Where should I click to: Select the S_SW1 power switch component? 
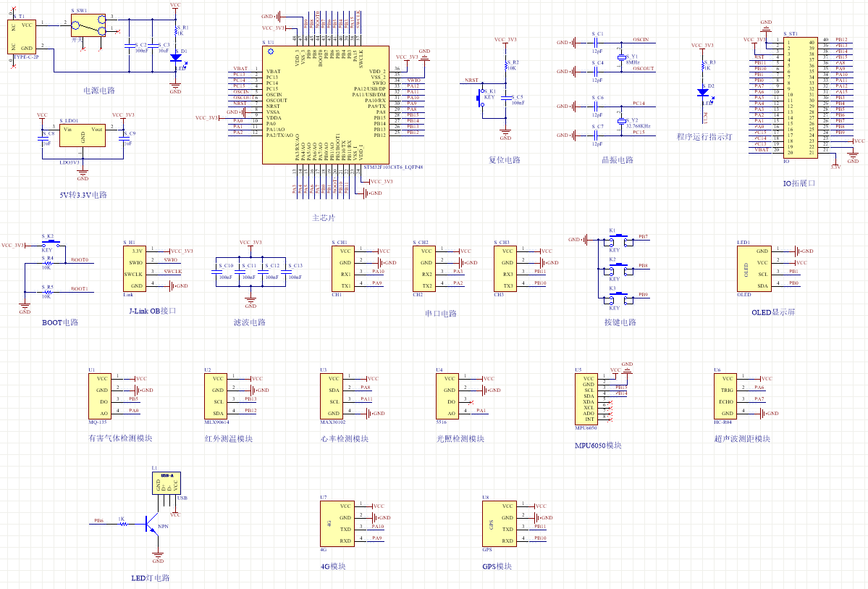88,25
